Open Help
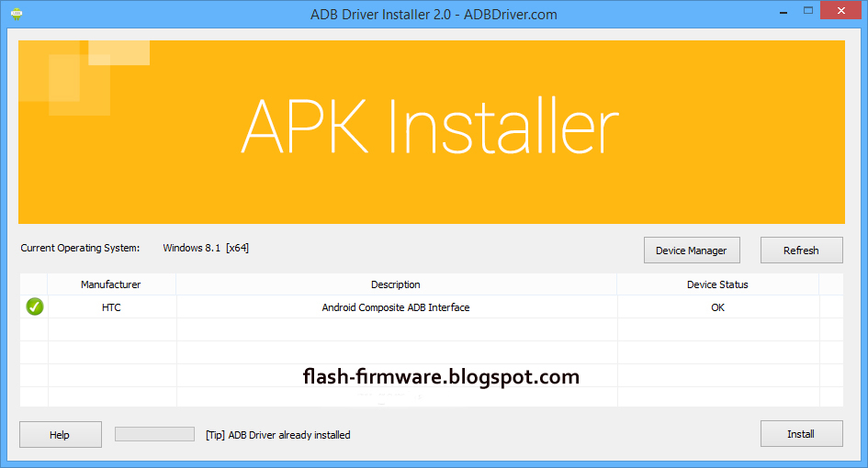This screenshot has width=868, height=468. pyautogui.click(x=60, y=434)
